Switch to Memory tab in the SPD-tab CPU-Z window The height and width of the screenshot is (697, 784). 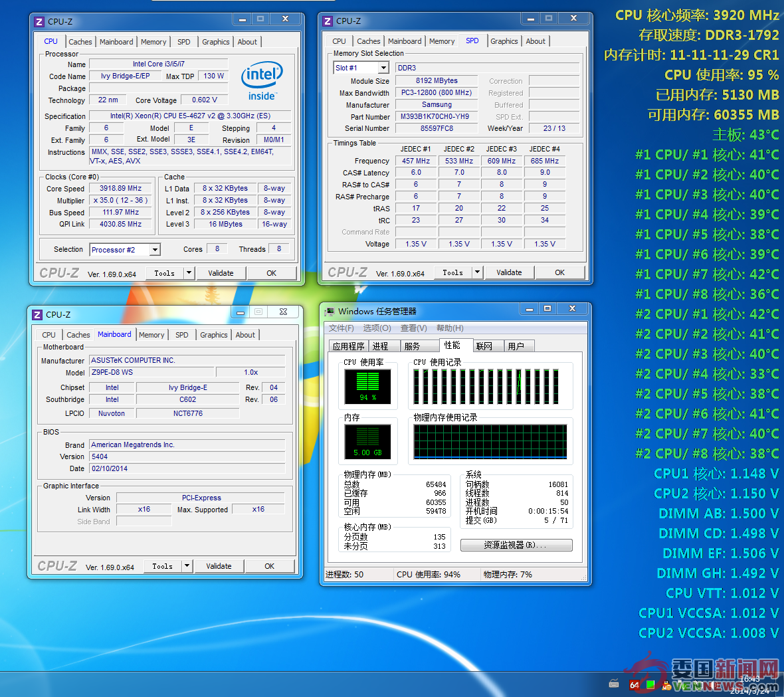pyautogui.click(x=442, y=41)
